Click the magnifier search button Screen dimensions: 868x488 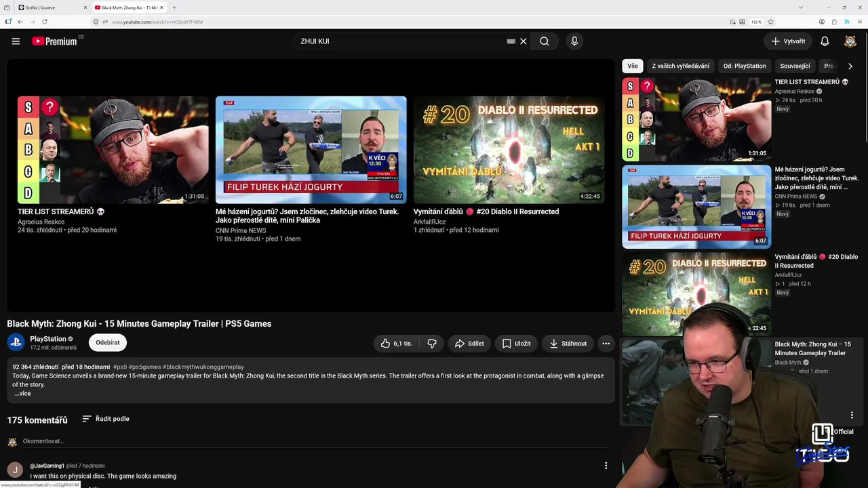click(x=544, y=41)
